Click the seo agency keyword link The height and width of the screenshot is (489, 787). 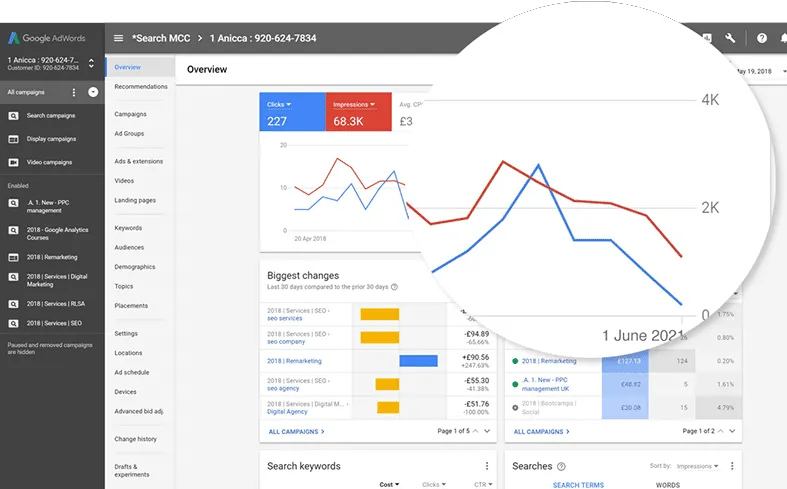[x=283, y=389]
